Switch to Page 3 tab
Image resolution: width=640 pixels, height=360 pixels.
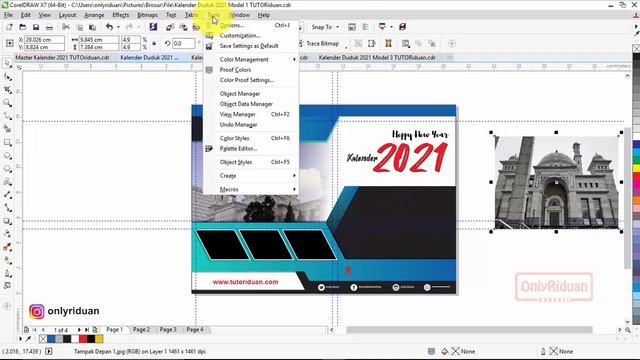coord(168,329)
